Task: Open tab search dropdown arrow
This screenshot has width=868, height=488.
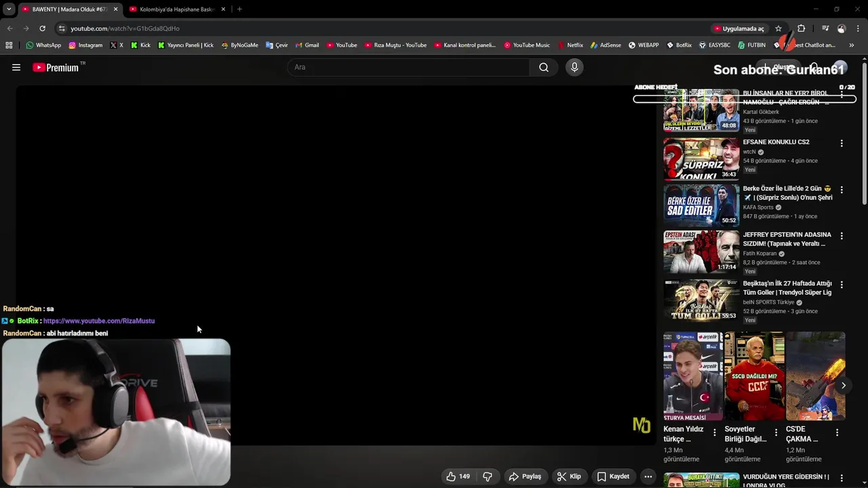Action: pyautogui.click(x=9, y=9)
